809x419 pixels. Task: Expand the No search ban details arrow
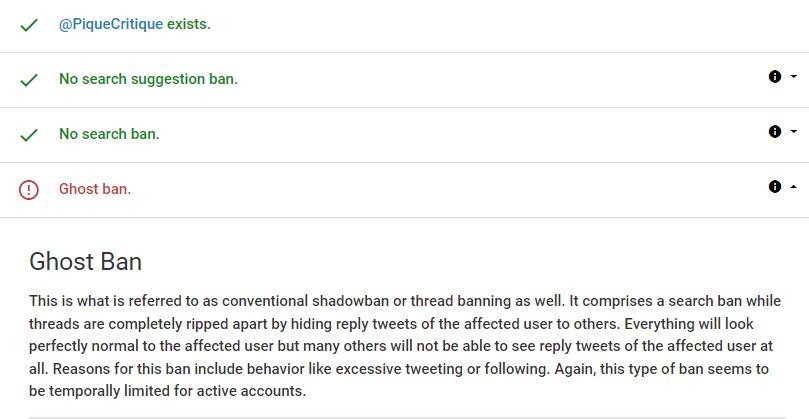click(794, 131)
